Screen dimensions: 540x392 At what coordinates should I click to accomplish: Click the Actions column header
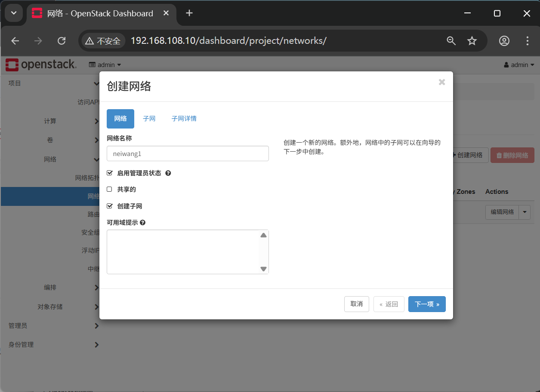pos(497,192)
